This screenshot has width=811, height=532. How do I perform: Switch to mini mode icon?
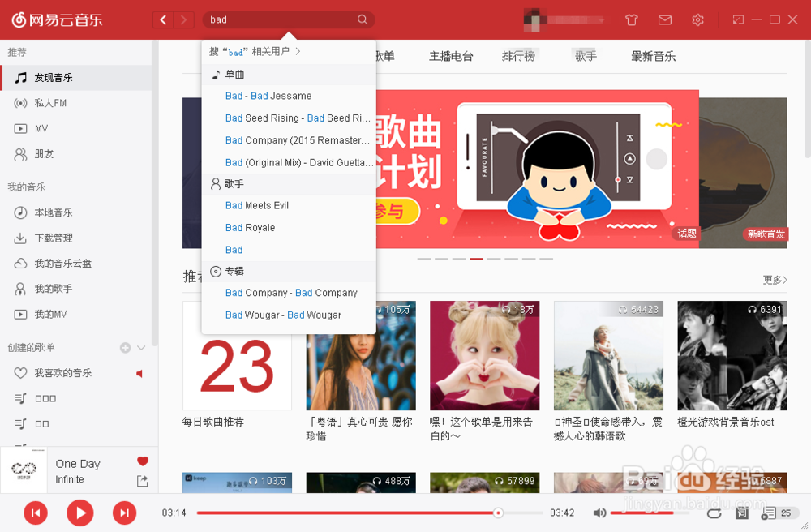(738, 19)
